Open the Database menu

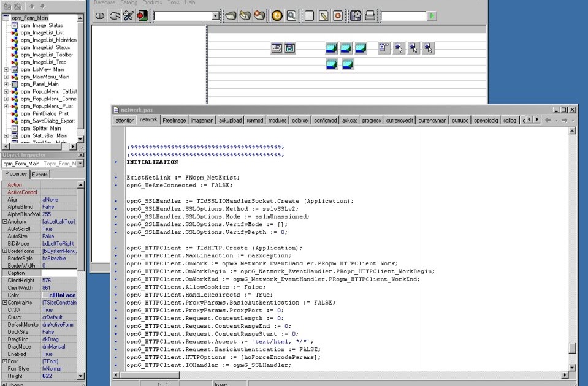tap(104, 2)
